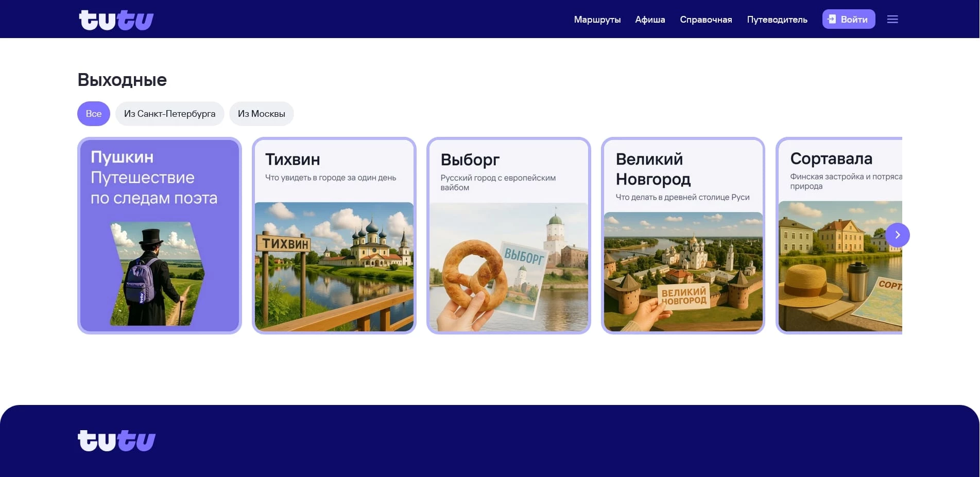Enable the Из Санкт-Петербурга filter
The image size is (980, 477).
(x=169, y=113)
